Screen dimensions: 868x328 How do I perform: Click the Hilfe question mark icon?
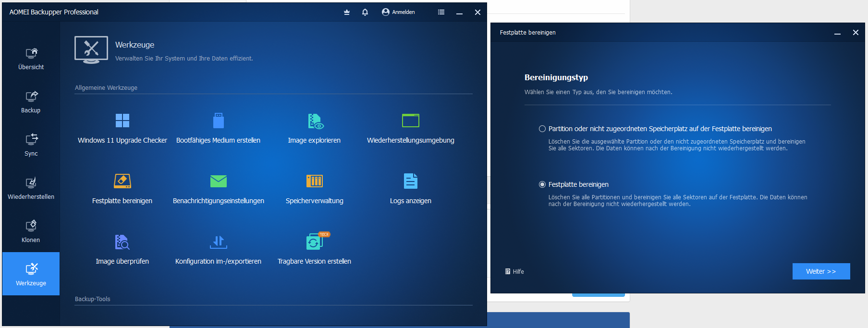pos(508,271)
